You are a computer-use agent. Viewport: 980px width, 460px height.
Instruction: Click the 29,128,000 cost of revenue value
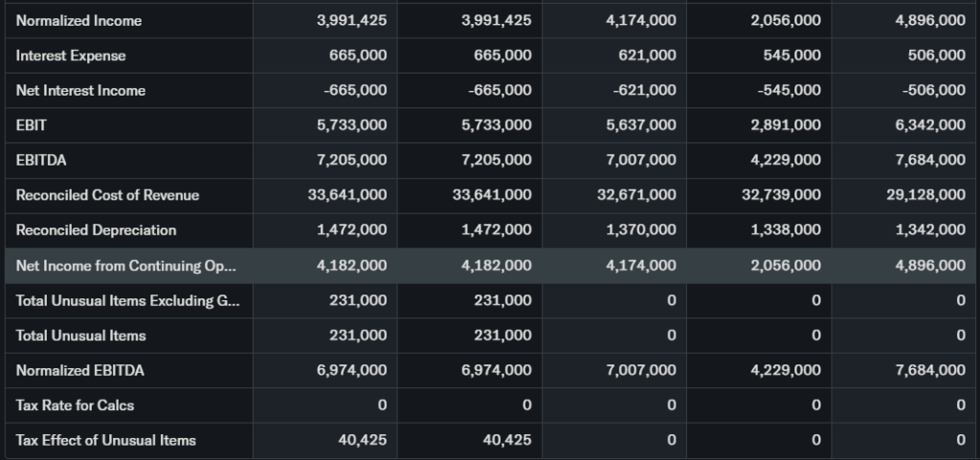point(925,195)
